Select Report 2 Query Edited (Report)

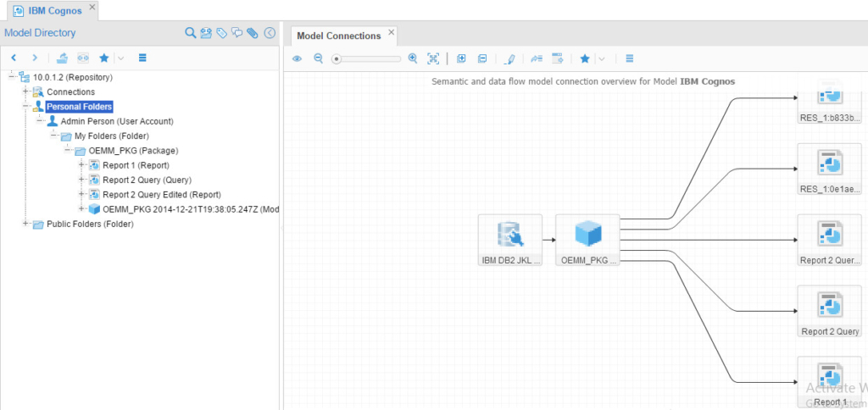[x=162, y=194]
